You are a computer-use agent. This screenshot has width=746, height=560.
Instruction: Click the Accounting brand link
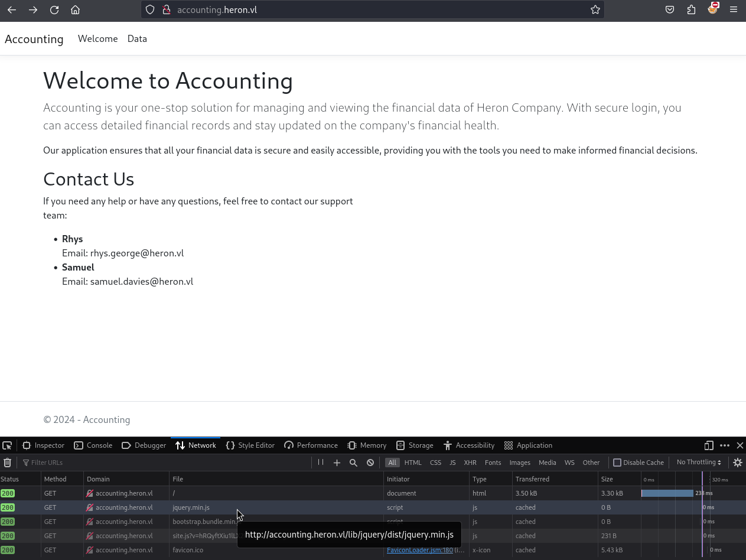34,39
